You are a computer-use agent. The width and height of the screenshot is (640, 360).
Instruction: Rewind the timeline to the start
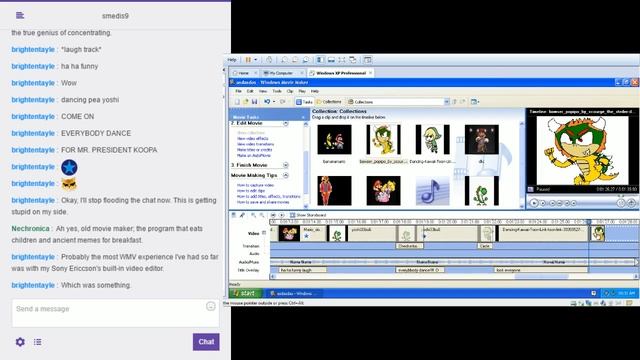(x=273, y=215)
